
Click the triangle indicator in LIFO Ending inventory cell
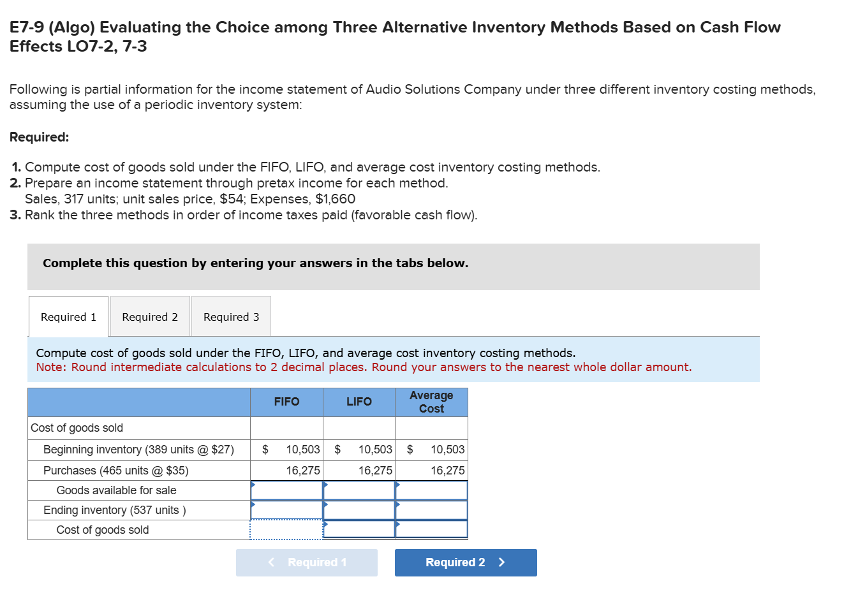(x=325, y=506)
